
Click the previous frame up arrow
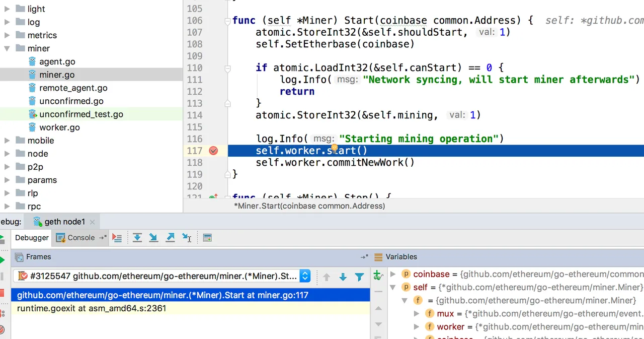[x=327, y=277]
